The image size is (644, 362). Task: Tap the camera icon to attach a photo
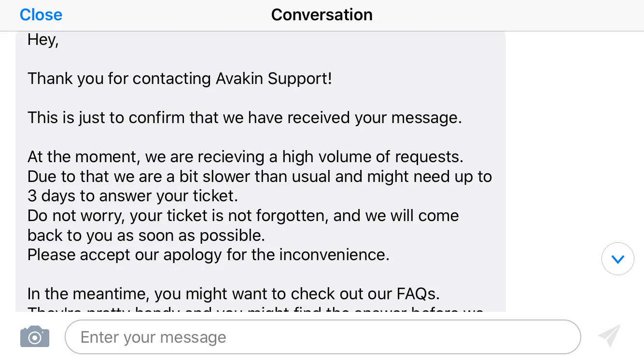[x=35, y=336]
